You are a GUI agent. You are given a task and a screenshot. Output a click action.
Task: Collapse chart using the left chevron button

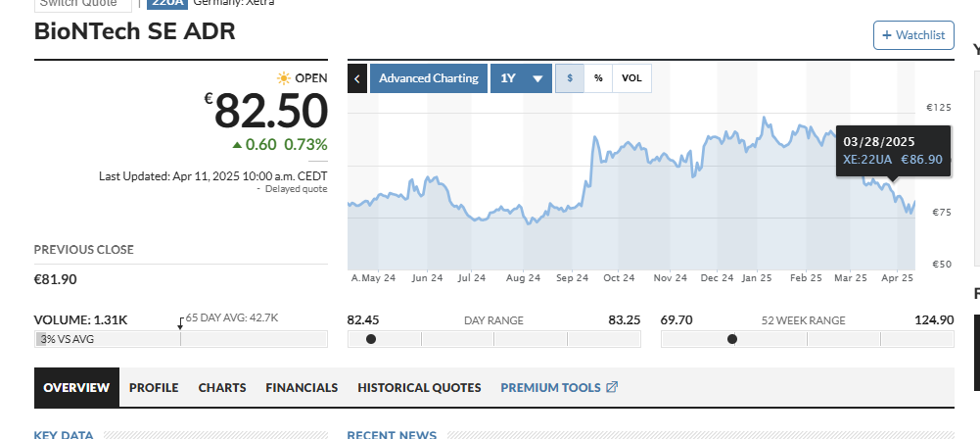[x=357, y=78]
